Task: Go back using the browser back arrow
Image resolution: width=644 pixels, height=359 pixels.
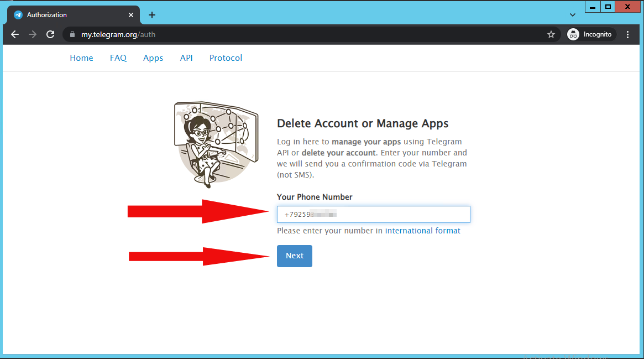Action: coord(15,34)
